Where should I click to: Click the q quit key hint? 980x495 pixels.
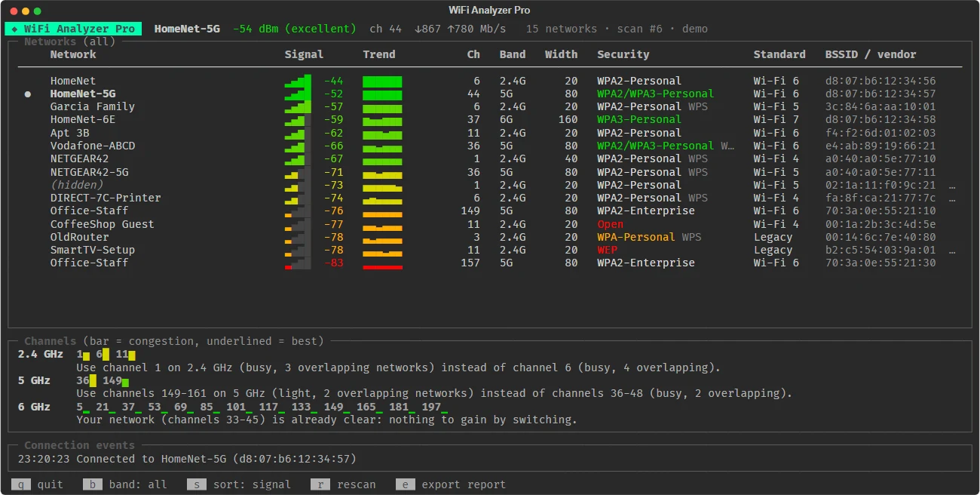37,484
